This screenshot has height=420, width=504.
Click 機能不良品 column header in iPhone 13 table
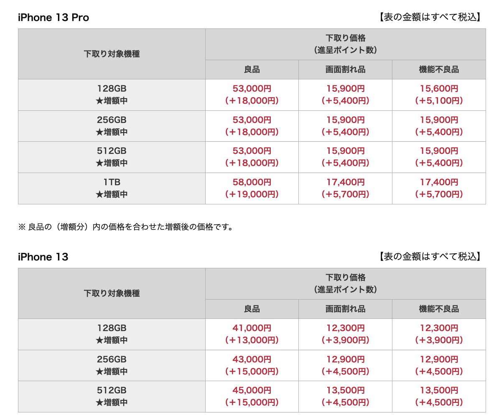[x=439, y=309]
